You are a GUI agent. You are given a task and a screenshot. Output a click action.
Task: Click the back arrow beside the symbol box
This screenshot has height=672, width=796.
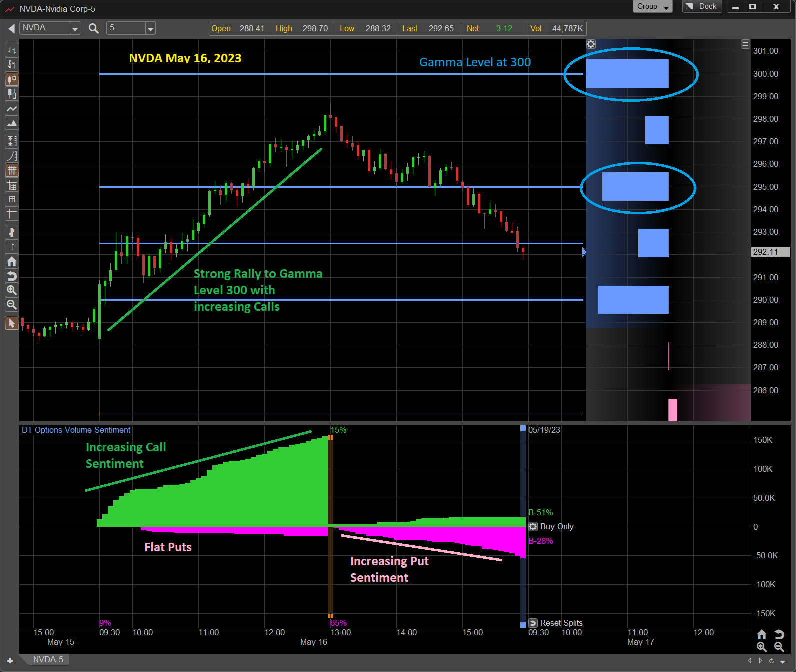coord(11,28)
